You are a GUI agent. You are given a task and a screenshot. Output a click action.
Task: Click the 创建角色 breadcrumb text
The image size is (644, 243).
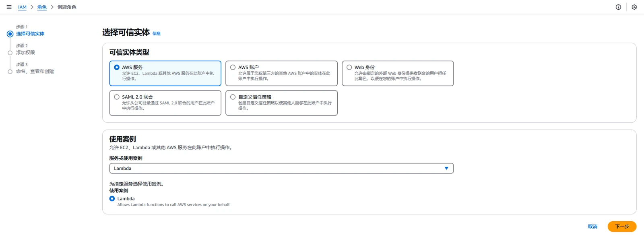[x=67, y=7]
